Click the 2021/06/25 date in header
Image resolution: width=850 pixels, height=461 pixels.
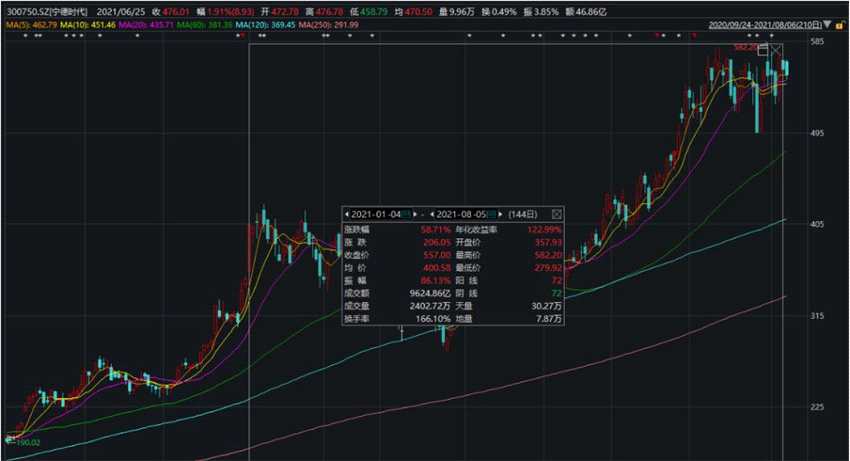(121, 11)
